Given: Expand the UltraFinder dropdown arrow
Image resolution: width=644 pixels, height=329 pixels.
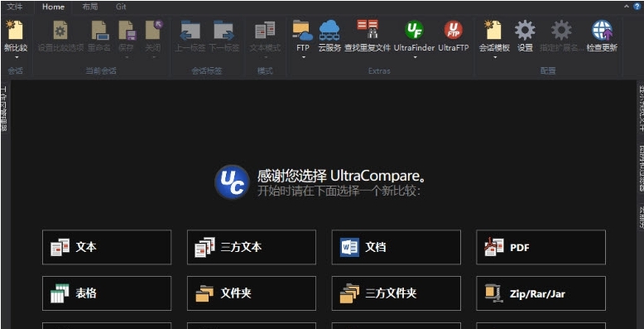Looking at the screenshot, I should tap(415, 57).
